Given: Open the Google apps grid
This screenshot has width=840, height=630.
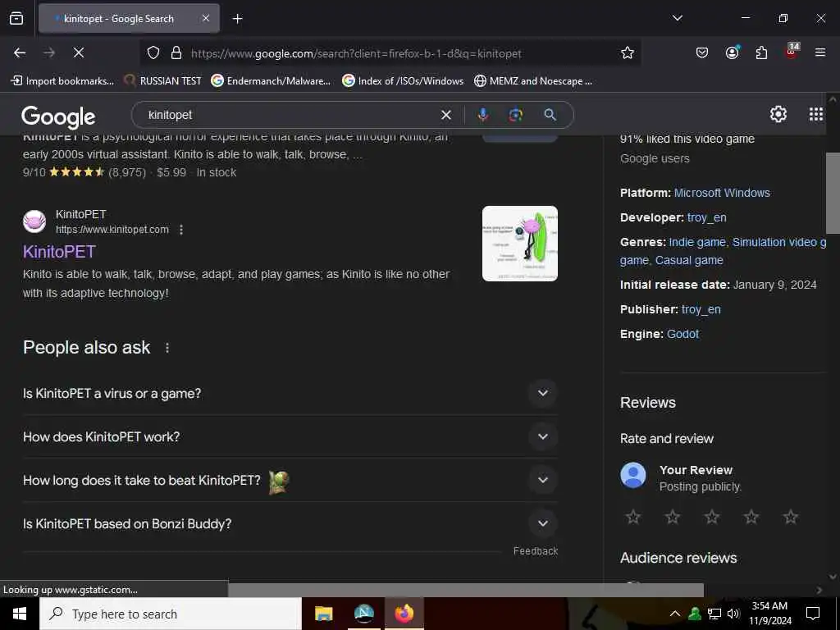Looking at the screenshot, I should (x=816, y=114).
